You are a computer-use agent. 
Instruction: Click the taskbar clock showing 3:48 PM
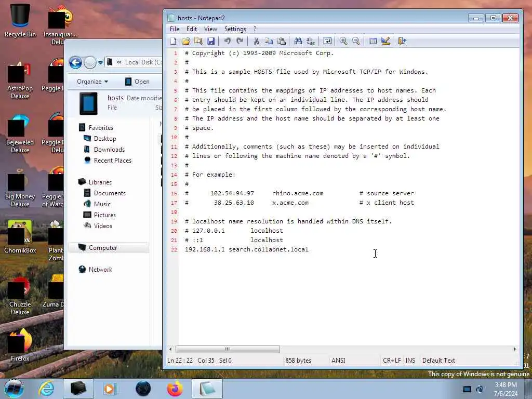point(506,389)
